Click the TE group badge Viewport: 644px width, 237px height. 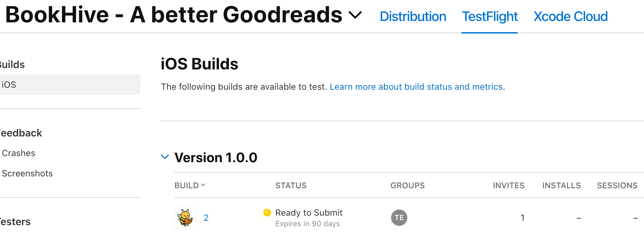pyautogui.click(x=399, y=218)
